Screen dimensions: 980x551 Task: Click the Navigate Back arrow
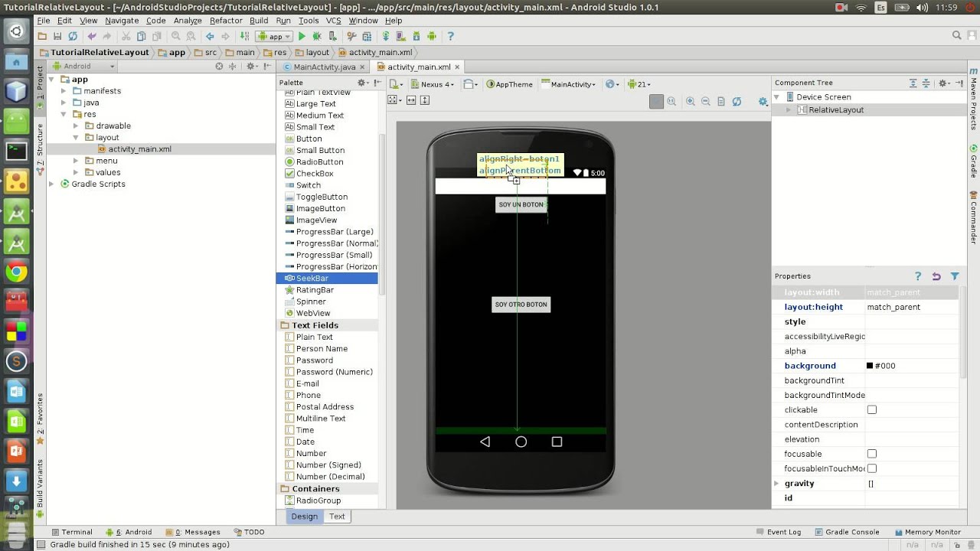pyautogui.click(x=210, y=36)
